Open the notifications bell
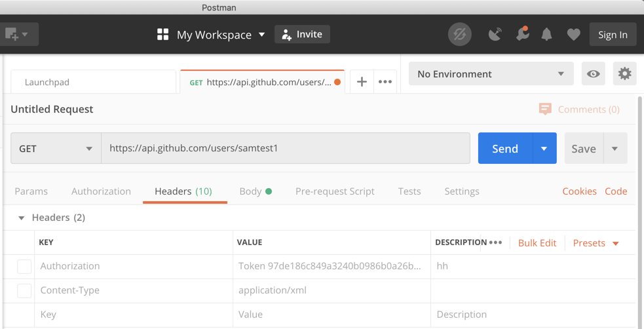This screenshot has width=644, height=329. point(546,35)
